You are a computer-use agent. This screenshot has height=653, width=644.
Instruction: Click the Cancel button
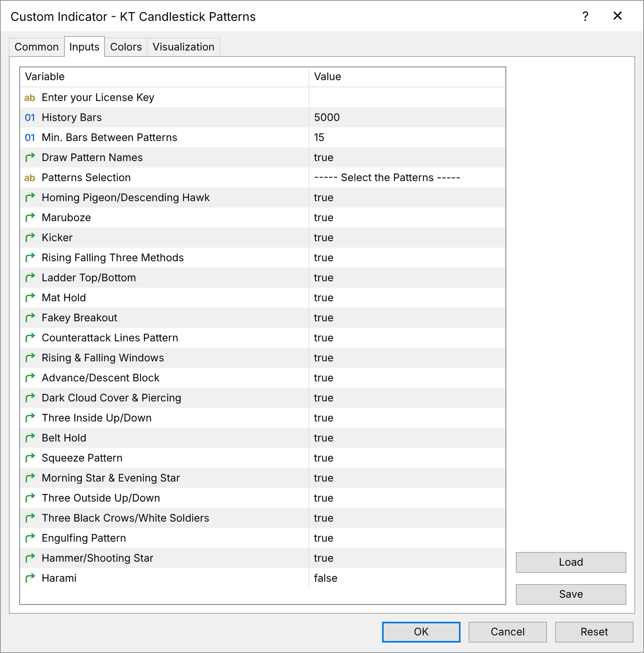pos(508,632)
